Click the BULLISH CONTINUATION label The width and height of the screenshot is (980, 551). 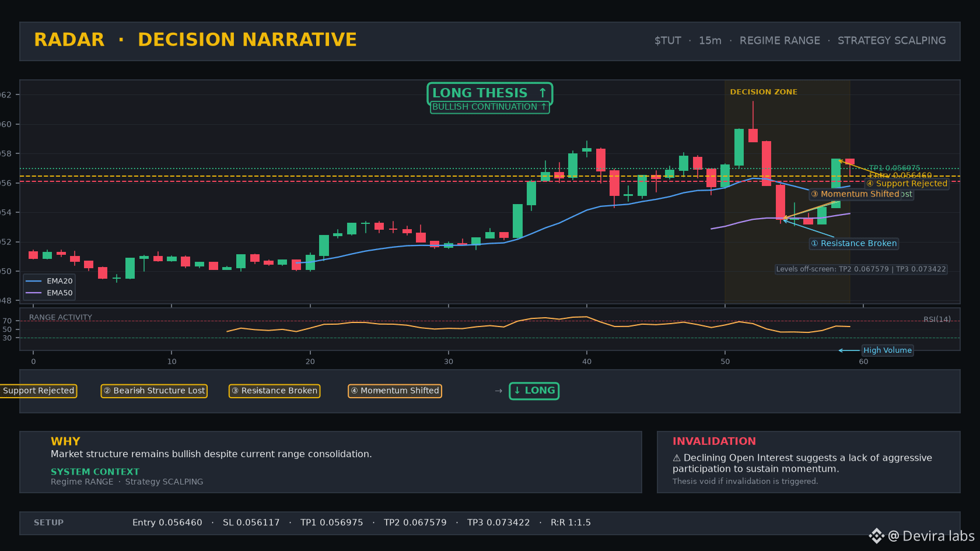pos(489,107)
